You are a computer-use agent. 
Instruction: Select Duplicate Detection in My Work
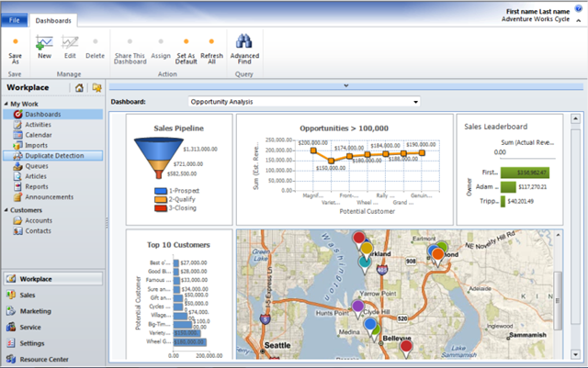[53, 155]
